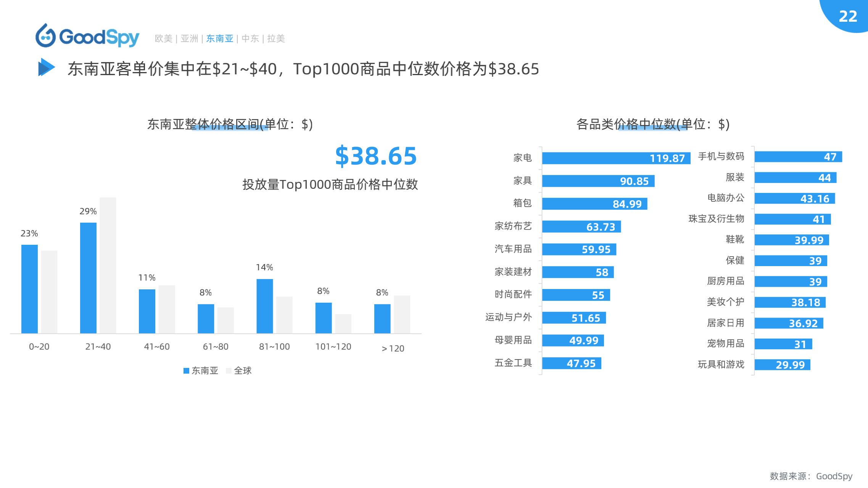868x488 pixels.
Task: Click the blue play arrow beside title
Action: pyautogui.click(x=46, y=67)
